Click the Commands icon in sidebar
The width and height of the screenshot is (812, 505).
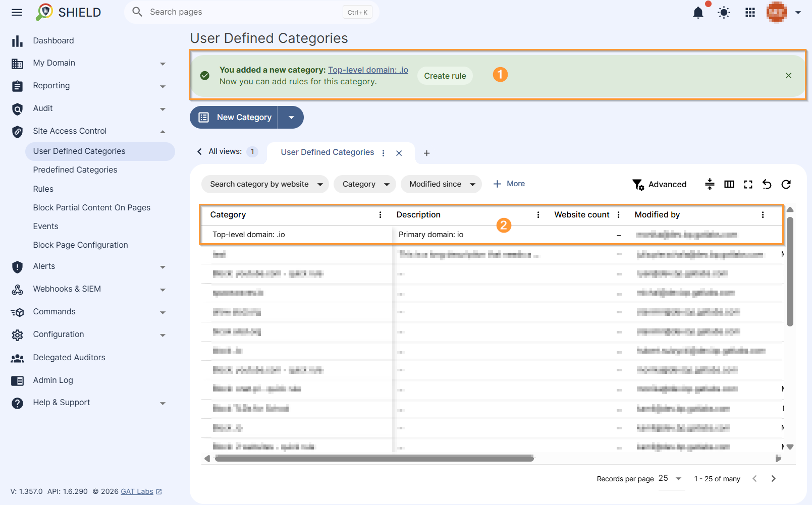point(18,312)
